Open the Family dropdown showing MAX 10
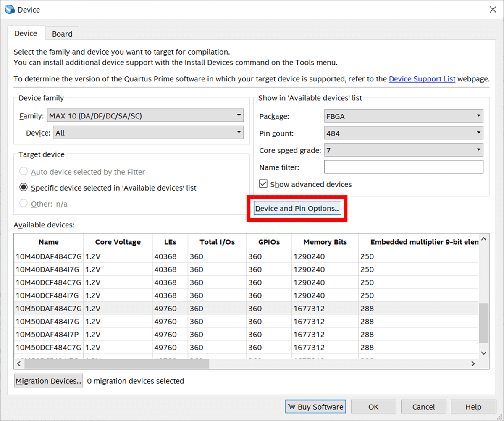The width and height of the screenshot is (504, 421). point(145,115)
